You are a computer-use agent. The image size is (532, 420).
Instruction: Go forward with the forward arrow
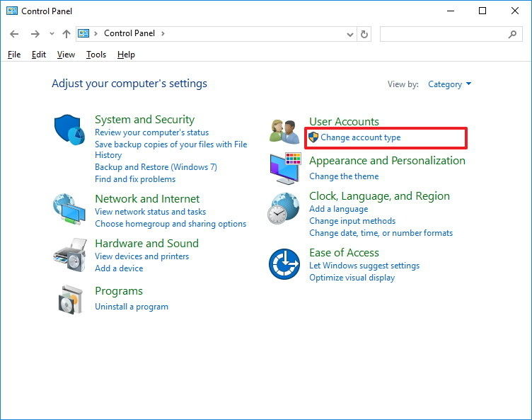point(35,33)
